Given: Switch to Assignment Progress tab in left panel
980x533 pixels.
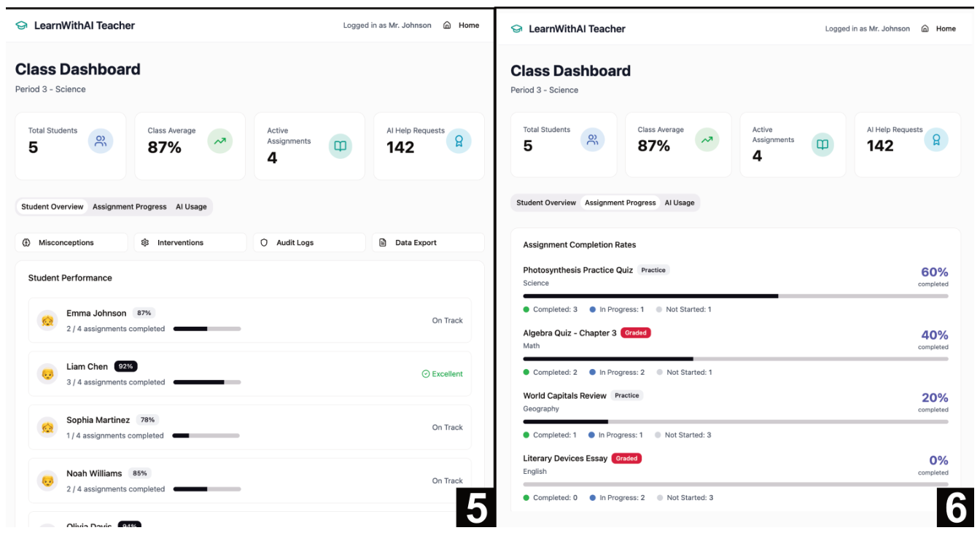Looking at the screenshot, I should 130,207.
